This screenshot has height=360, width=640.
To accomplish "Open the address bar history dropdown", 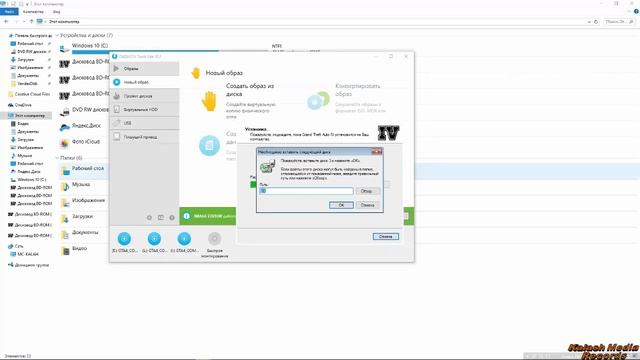I will [x=589, y=22].
